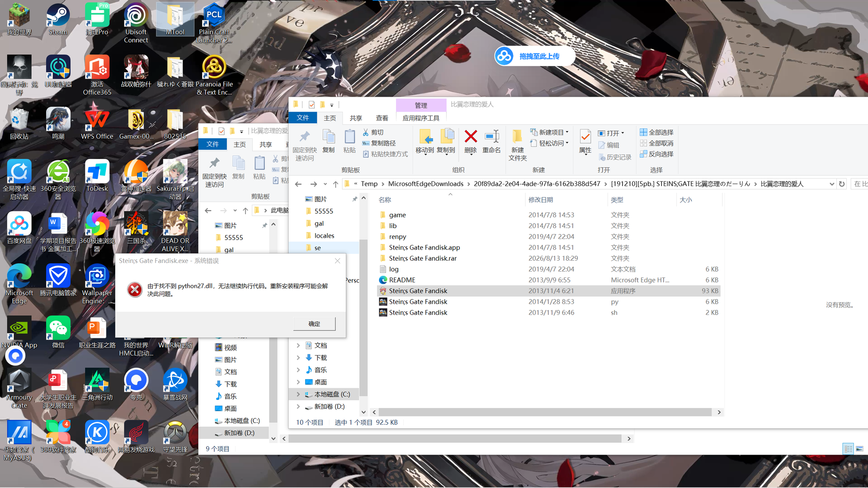Open the 轻松访问 dropdown in ribbon
The width and height of the screenshot is (868, 488).
[549, 143]
